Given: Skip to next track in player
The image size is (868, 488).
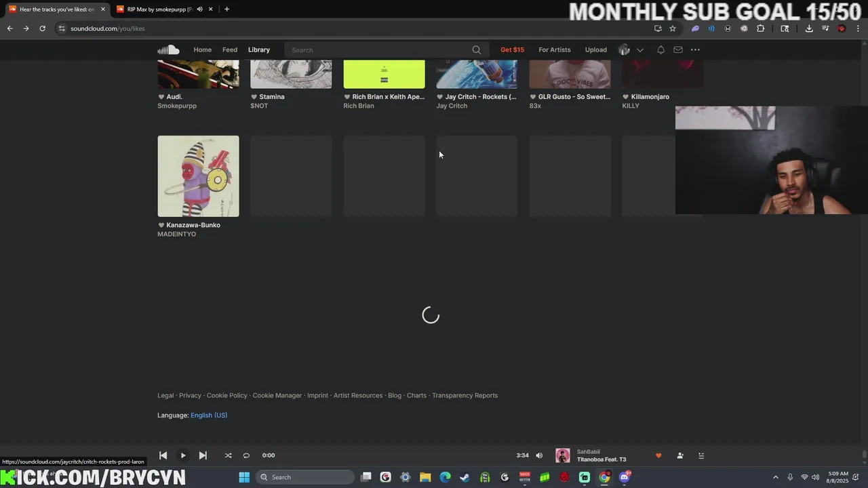Looking at the screenshot, I should (203, 455).
